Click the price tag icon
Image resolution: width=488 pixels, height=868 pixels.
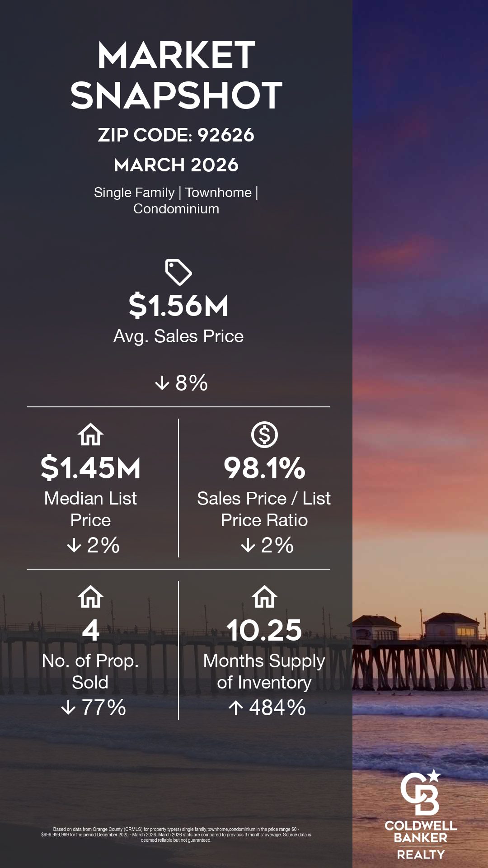point(178,272)
